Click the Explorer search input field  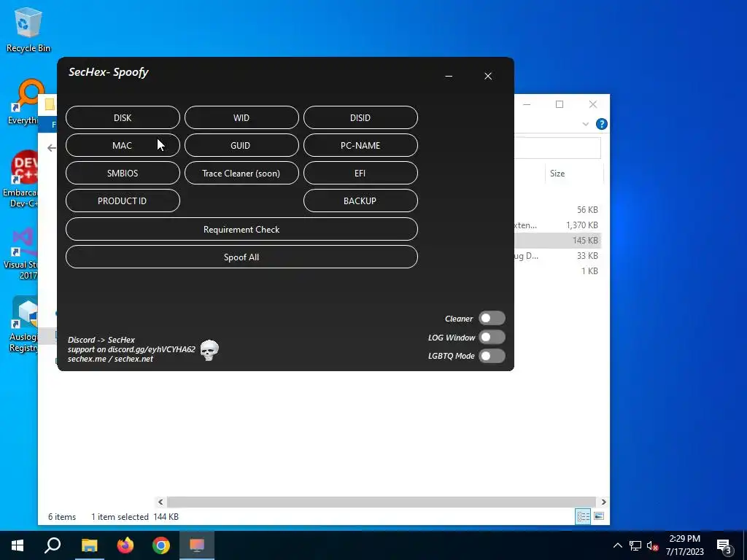557,148
